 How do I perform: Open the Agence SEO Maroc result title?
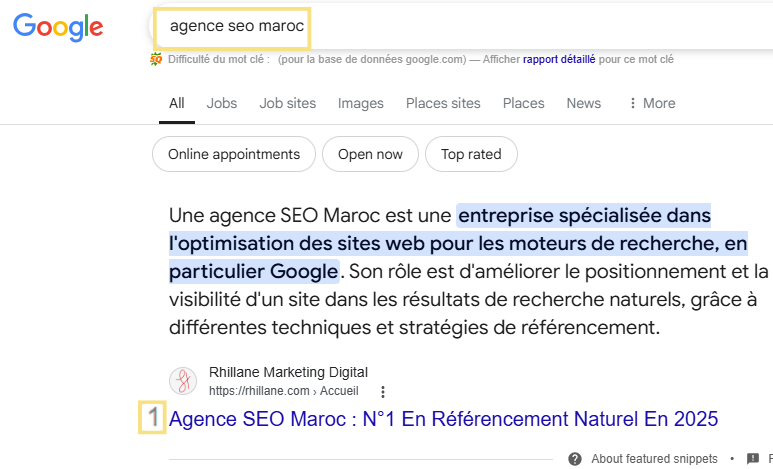pos(444,419)
